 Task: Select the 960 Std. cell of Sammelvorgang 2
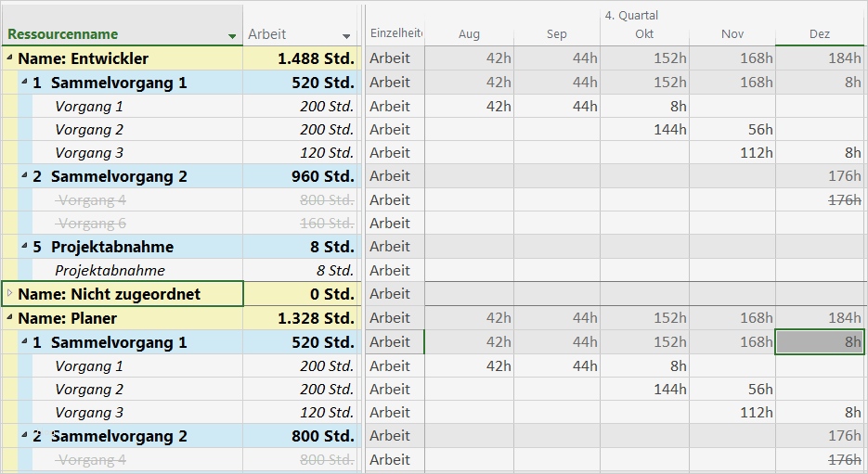tap(301, 176)
